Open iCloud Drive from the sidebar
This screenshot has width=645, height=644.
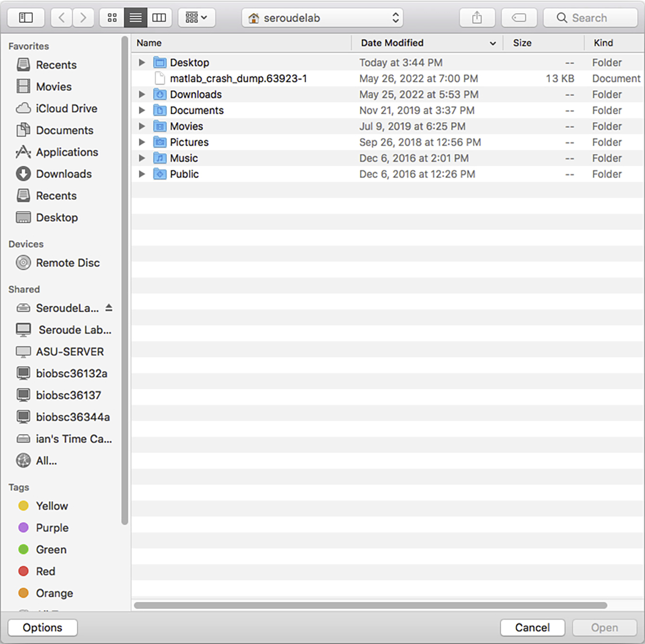(66, 108)
